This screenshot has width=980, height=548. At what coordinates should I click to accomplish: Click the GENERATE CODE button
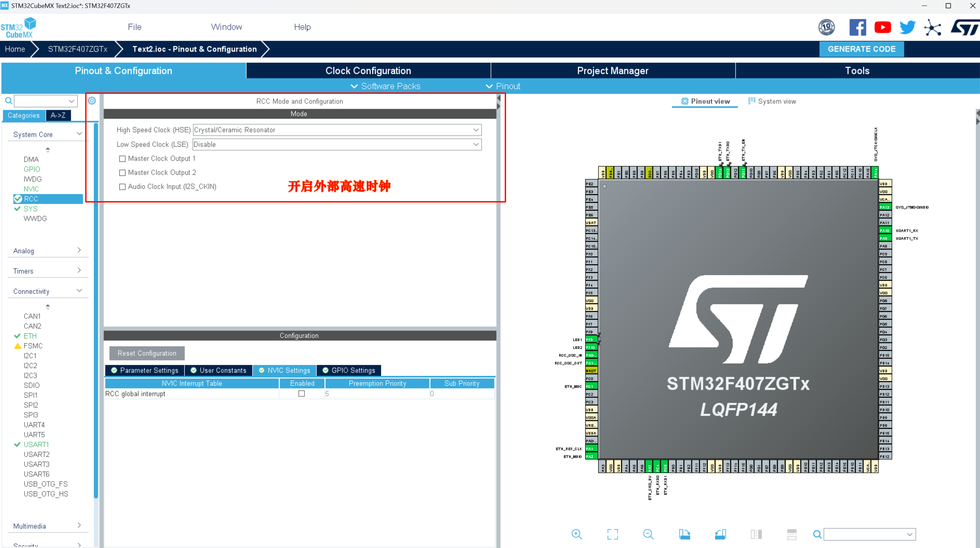[x=861, y=49]
